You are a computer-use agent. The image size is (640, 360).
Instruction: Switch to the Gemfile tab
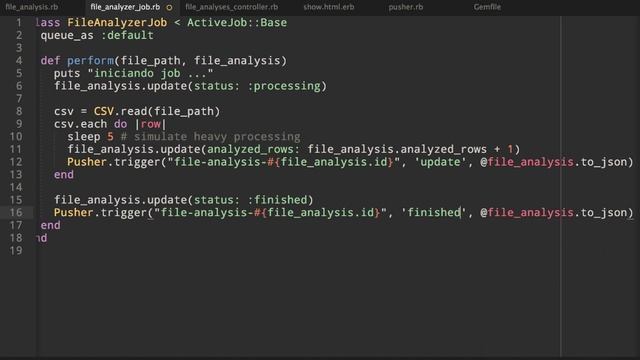487,7
